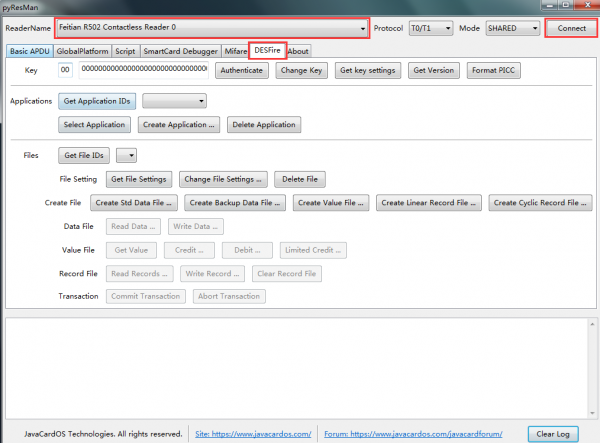Click the Connect button
Image resolution: width=600 pixels, height=443 pixels.
pyautogui.click(x=571, y=28)
